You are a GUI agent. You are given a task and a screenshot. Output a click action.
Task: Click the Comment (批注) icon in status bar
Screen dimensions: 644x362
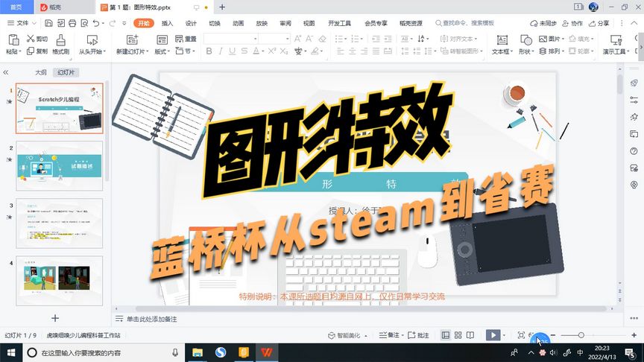(x=412, y=335)
